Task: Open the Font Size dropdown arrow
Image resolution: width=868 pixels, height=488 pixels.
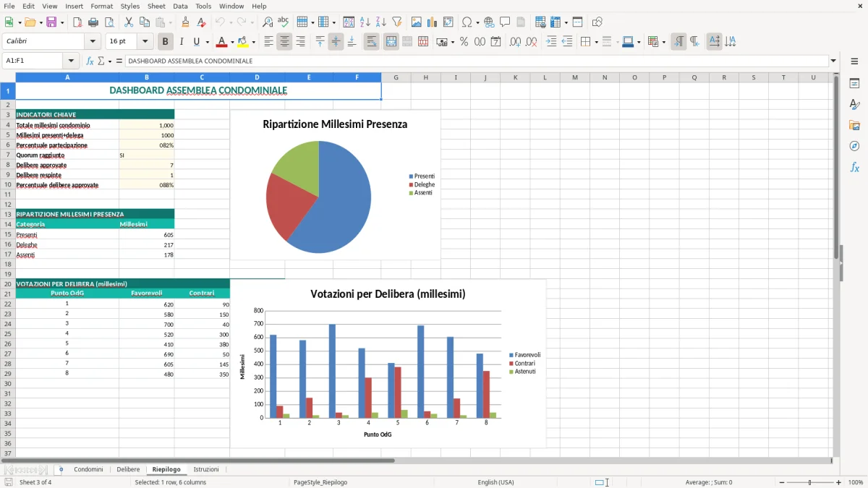Action: point(145,42)
